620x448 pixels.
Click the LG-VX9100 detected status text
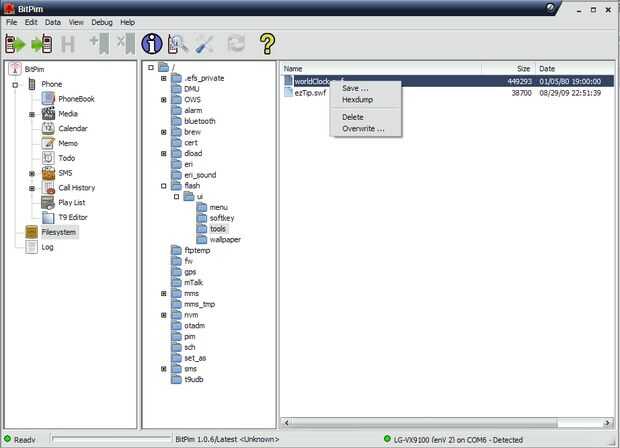click(458, 439)
